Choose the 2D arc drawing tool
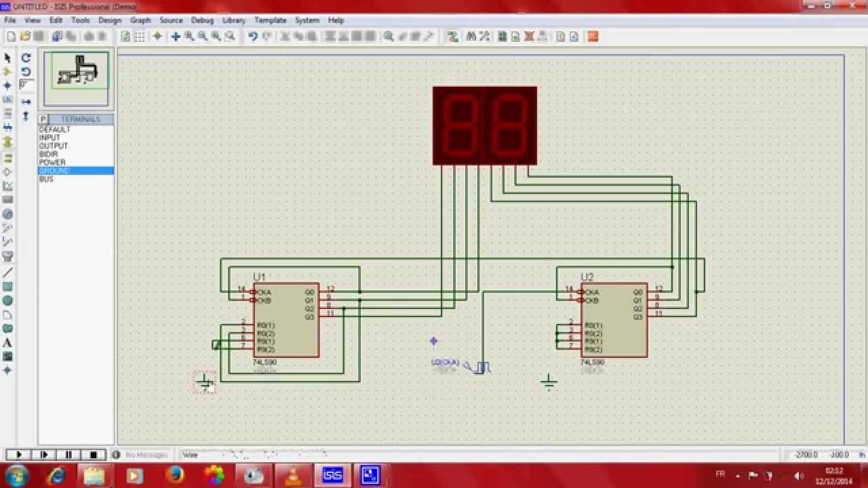 [8, 315]
